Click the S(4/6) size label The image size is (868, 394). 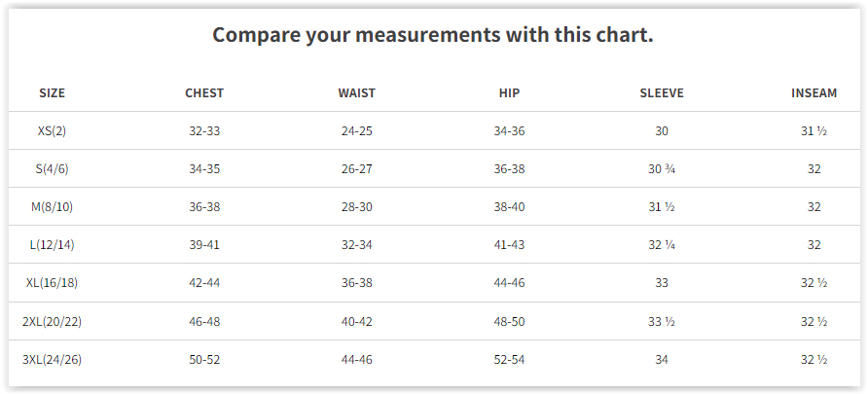click(x=52, y=168)
